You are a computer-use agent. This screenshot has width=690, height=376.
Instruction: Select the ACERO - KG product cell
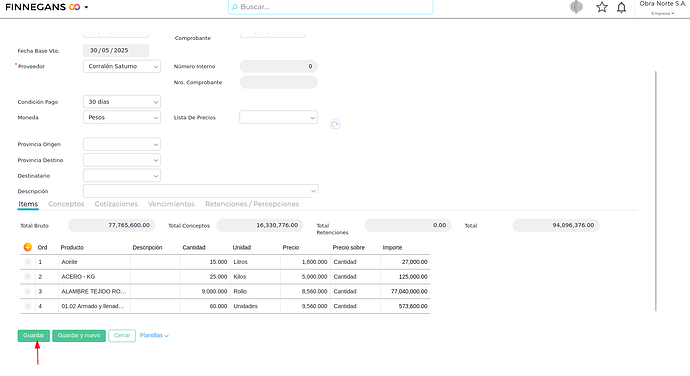pyautogui.click(x=95, y=276)
